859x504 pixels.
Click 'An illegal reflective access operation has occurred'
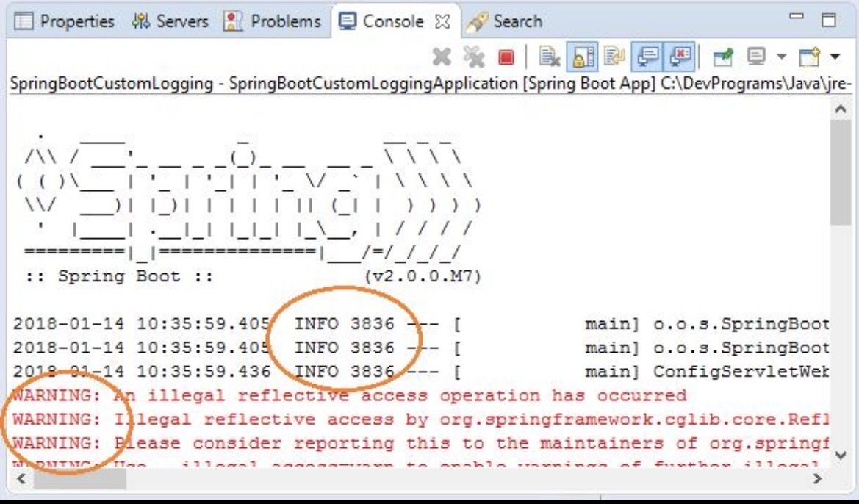(x=399, y=395)
